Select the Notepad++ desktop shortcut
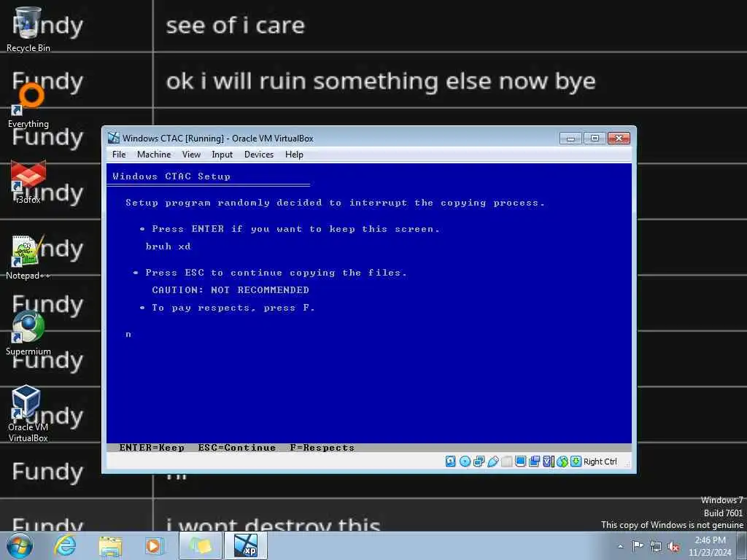The image size is (747, 560). 28,257
